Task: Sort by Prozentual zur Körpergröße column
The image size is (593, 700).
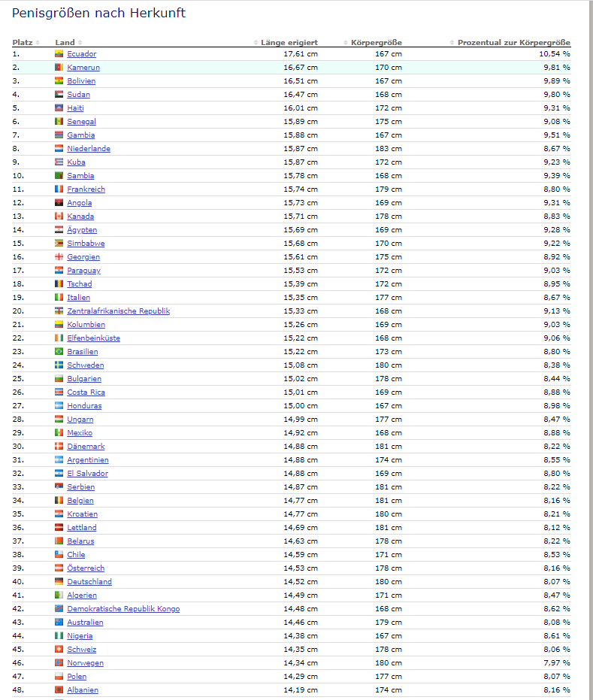Action: click(513, 43)
